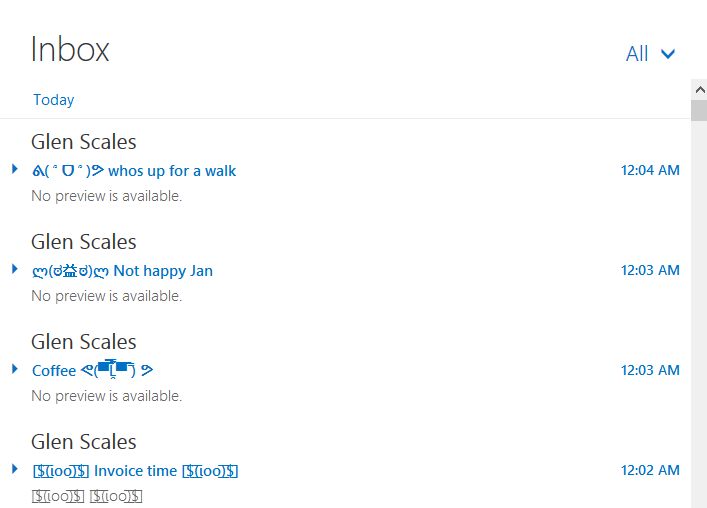Expand the 'whos up for a walk' conversation
Screen dimensions: 707x508
tap(15, 169)
